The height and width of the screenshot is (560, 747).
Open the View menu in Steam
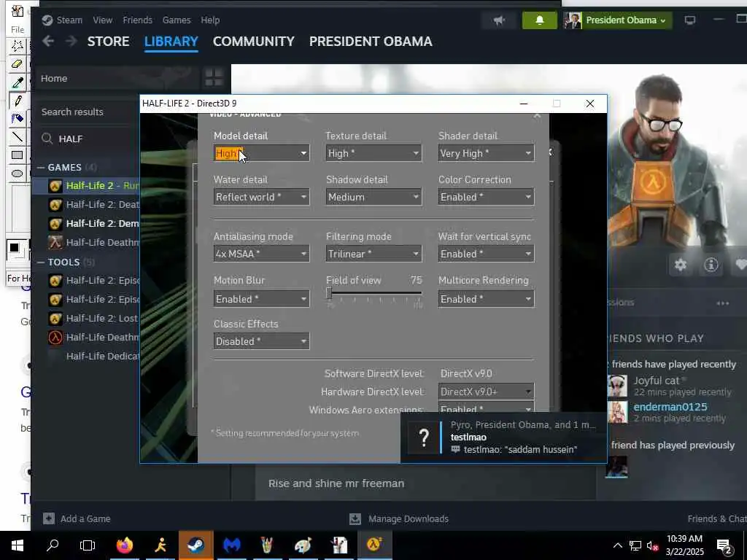tap(102, 20)
